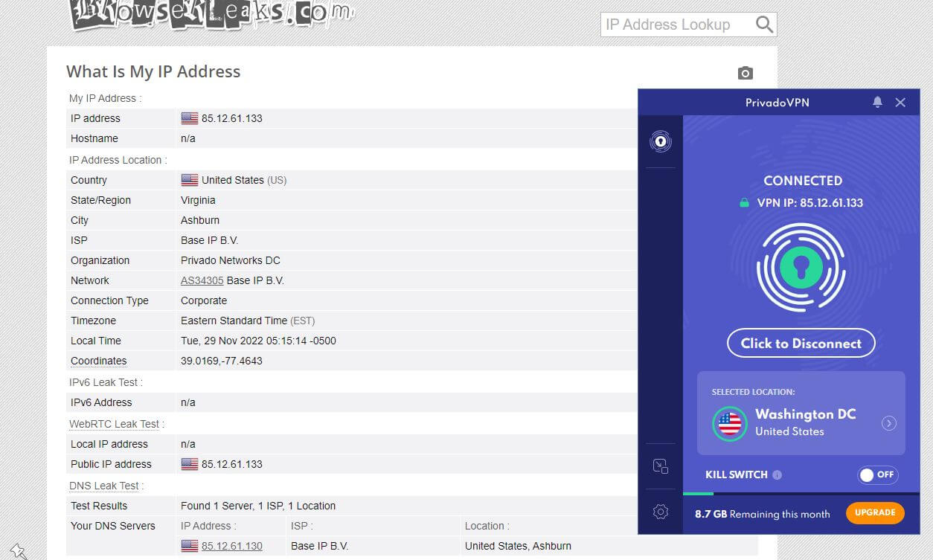Open PrivadoVPN settings gear
933x560 pixels.
pyautogui.click(x=660, y=512)
